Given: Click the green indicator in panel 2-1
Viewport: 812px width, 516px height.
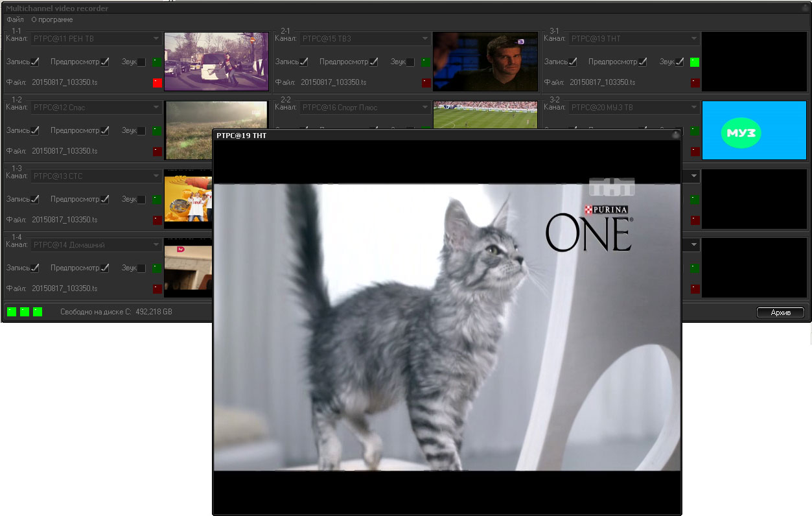Looking at the screenshot, I should pyautogui.click(x=426, y=62).
